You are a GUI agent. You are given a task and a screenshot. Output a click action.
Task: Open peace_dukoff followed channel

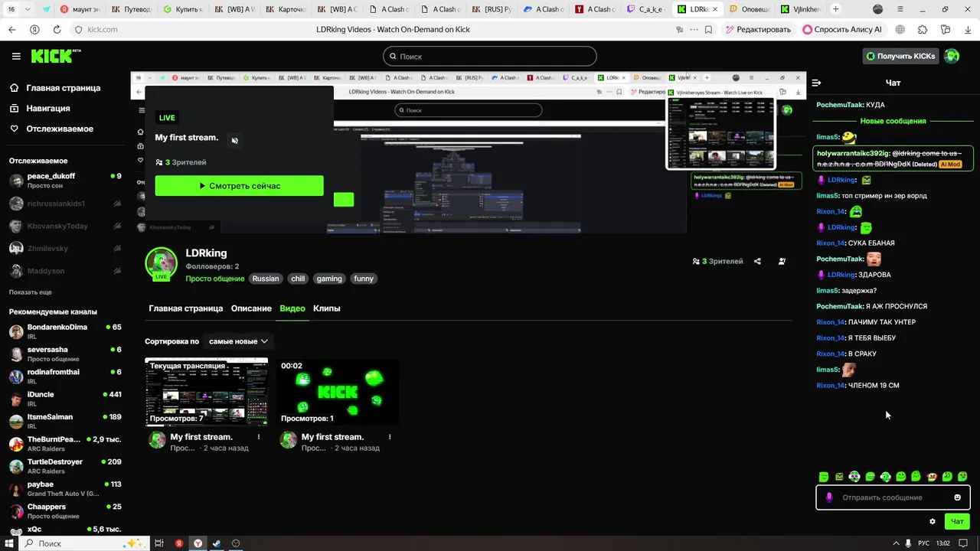(x=65, y=181)
